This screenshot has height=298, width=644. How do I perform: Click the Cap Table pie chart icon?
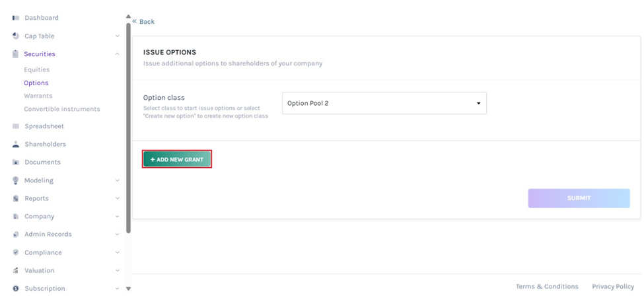tap(16, 36)
